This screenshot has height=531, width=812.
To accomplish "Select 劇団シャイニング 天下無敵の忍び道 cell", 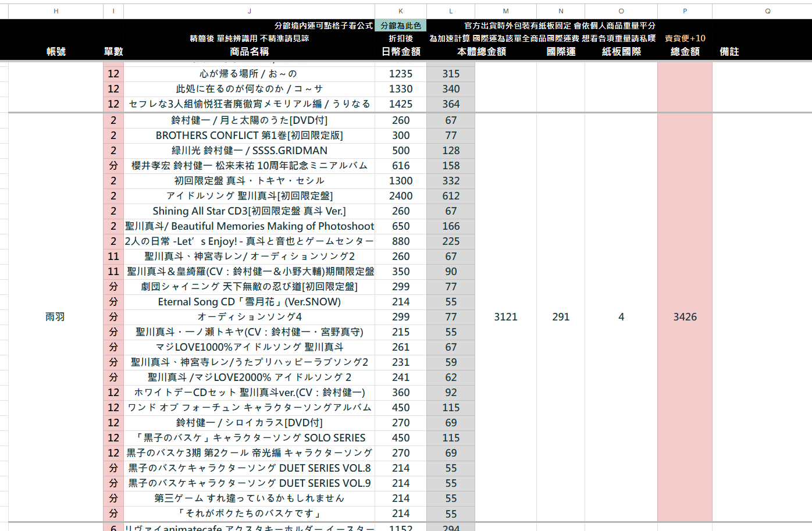I will click(250, 287).
